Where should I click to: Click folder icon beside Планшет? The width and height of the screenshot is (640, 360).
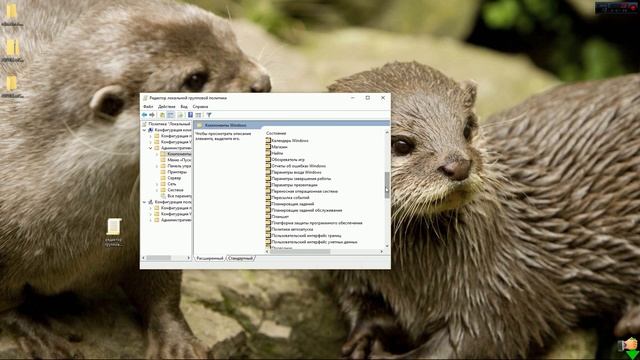point(268,216)
